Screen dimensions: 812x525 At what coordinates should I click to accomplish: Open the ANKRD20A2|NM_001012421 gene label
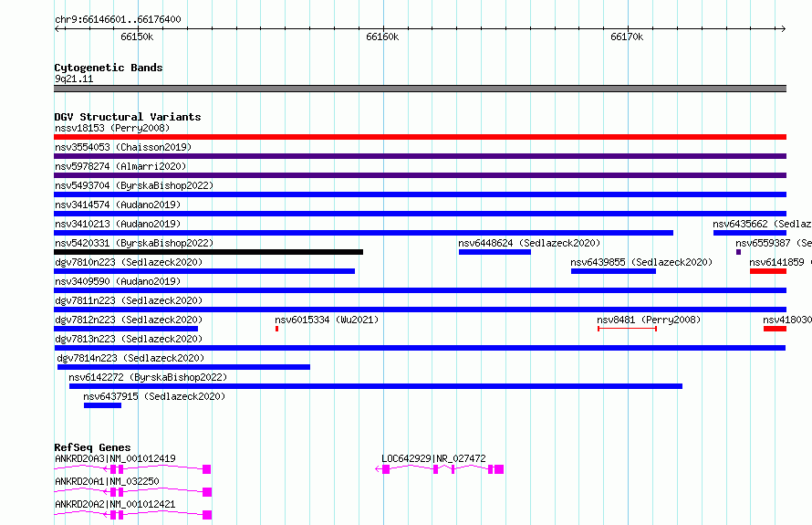click(115, 504)
